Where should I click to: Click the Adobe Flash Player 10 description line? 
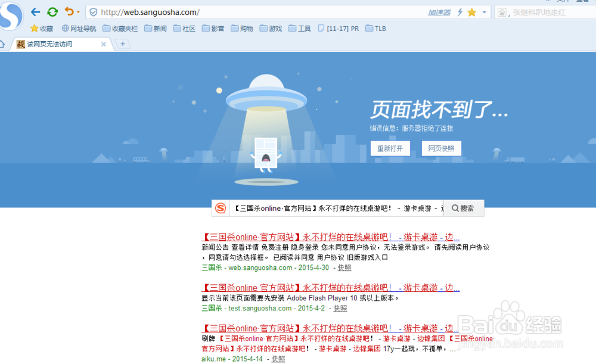point(300,298)
